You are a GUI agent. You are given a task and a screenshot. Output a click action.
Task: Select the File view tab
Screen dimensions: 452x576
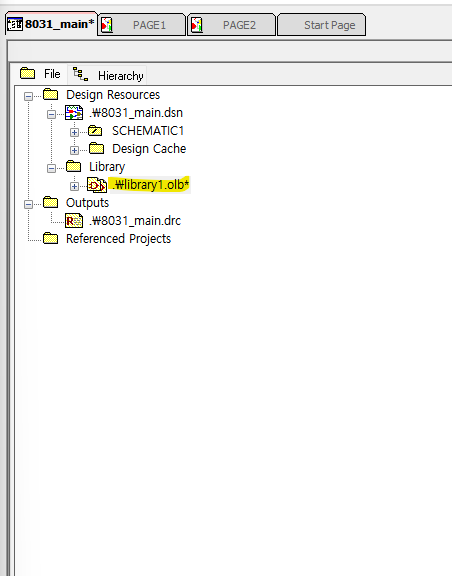(x=40, y=74)
